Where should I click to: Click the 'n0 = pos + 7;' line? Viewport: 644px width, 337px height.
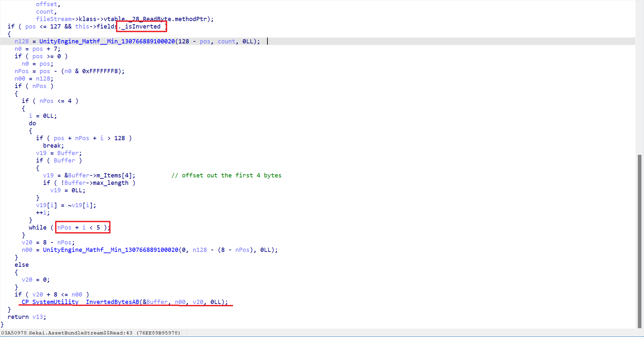38,49
